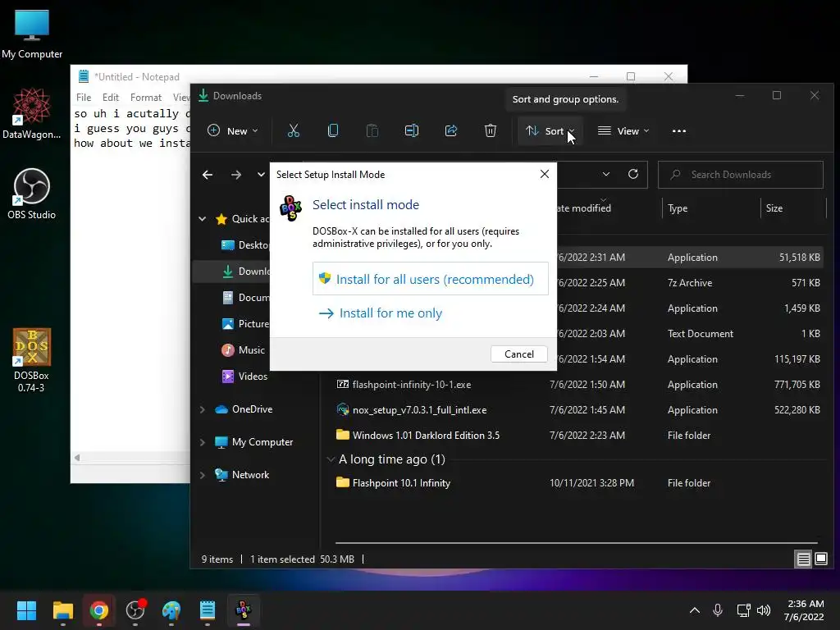Open Paint from the taskbar
The image size is (840, 630).
[x=171, y=610]
